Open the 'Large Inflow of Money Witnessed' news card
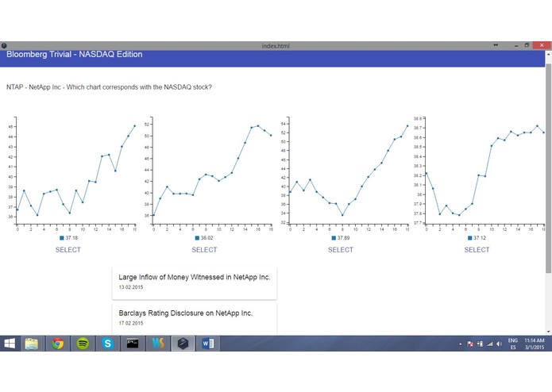This screenshot has height=392, width=552. point(195,283)
